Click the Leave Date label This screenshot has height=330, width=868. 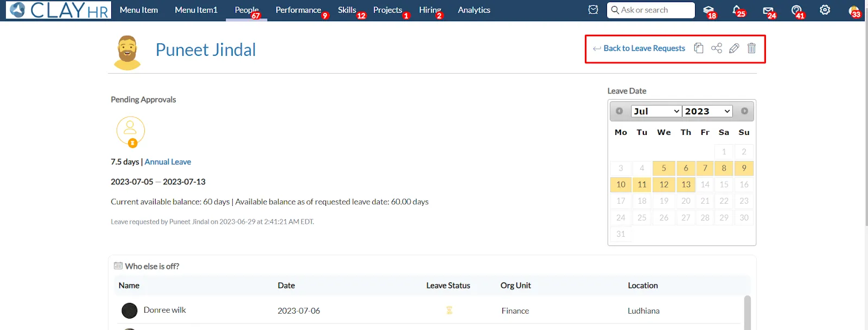click(x=627, y=91)
